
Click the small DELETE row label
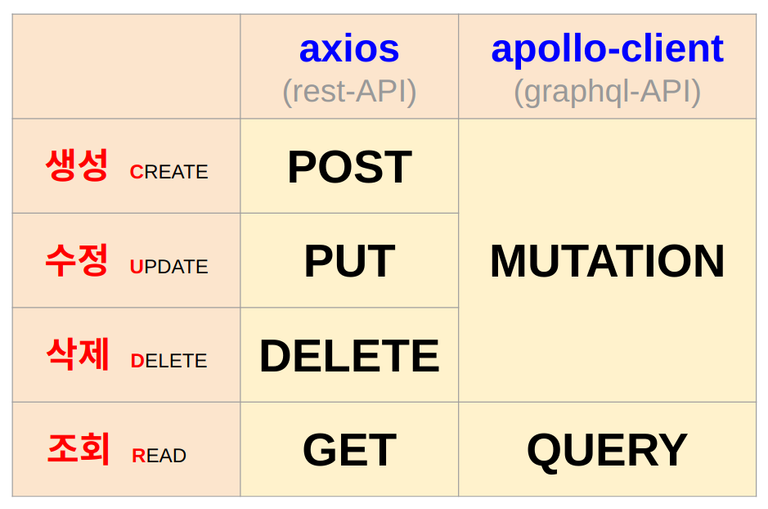click(169, 361)
